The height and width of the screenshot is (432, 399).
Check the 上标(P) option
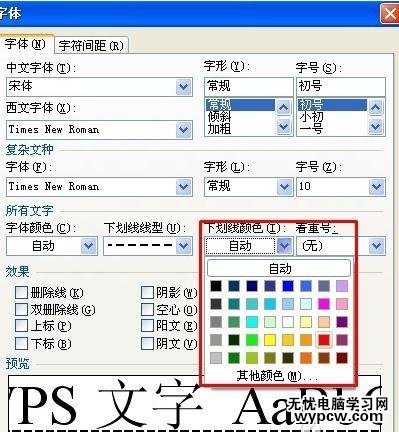pos(21,326)
